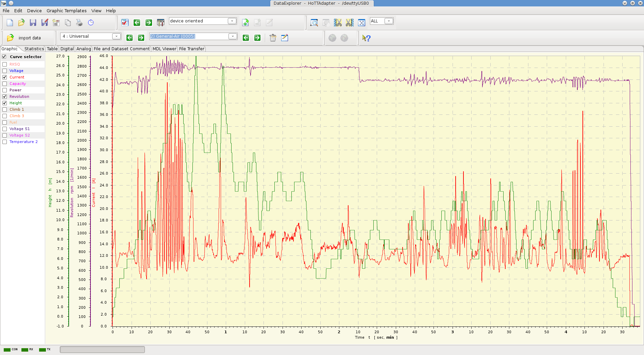
Task: Open the Graphic Templates menu
Action: [66, 11]
